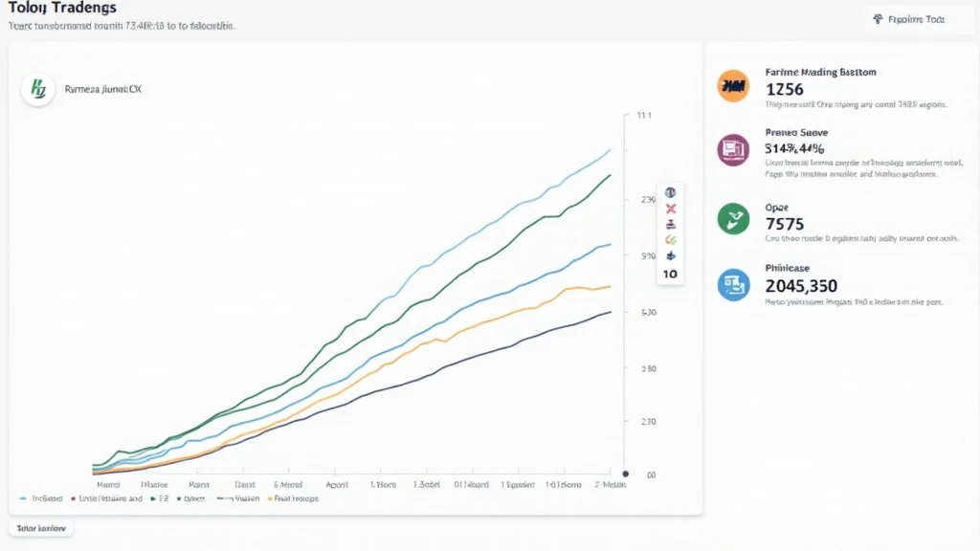Click the globe icon in chart toolbar
The image size is (980, 551).
[670, 193]
